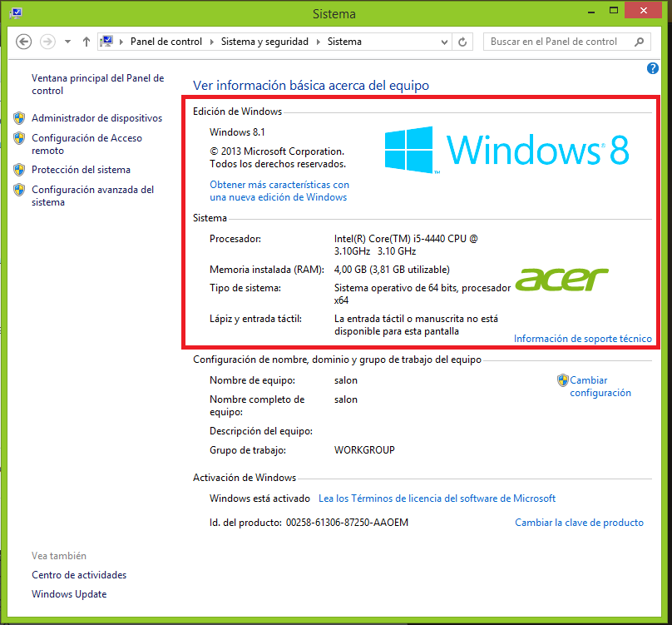The height and width of the screenshot is (625, 672).
Task: Click shield icon beside Administrador de dispositivos
Action: [19, 118]
